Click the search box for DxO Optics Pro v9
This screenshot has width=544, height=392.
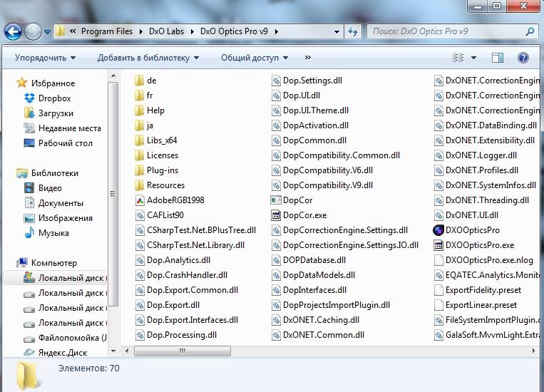coord(452,31)
